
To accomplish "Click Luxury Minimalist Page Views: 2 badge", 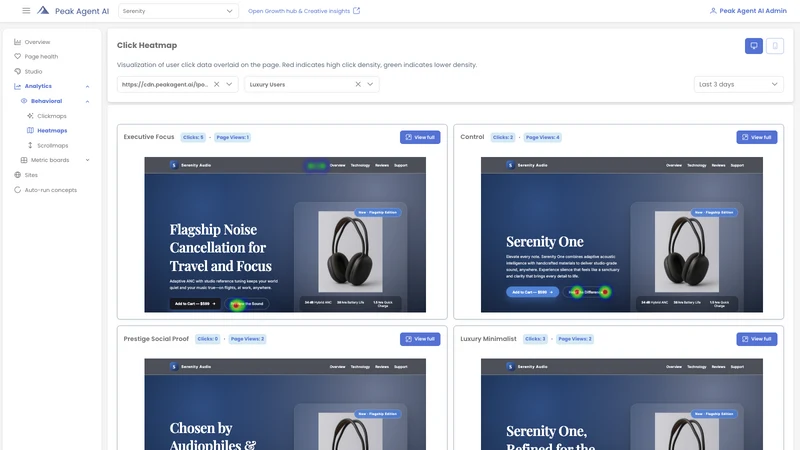I will [575, 339].
